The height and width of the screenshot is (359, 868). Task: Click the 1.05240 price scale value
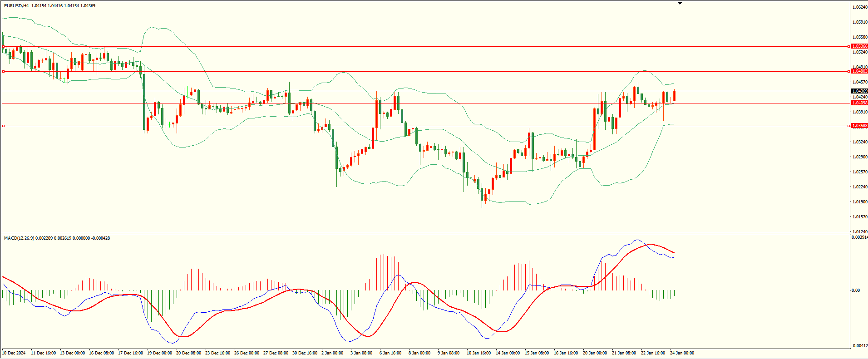tap(860, 52)
